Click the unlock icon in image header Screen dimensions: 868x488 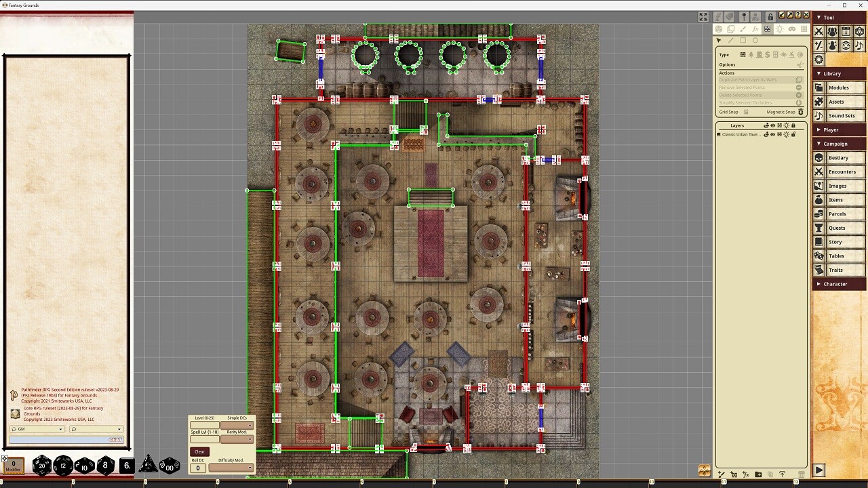(770, 16)
